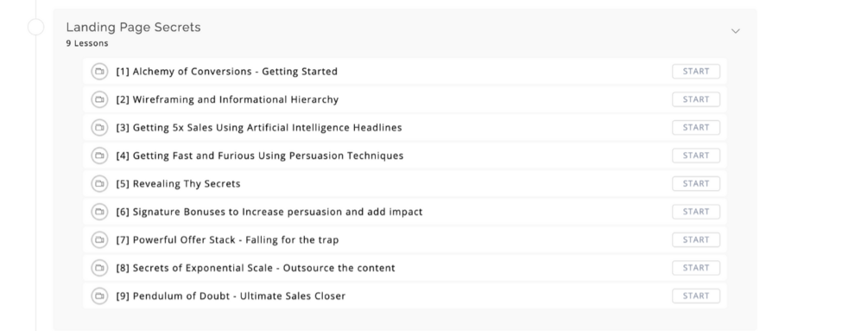This screenshot has width=868, height=331.
Task: Collapse the Landing Page Secrets section chevron
Action: (735, 31)
